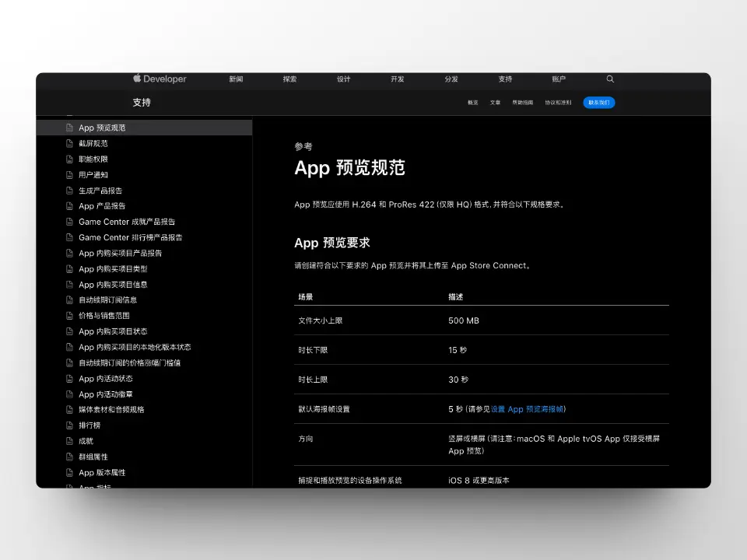Switch to the 文章 tab in the subnav
747x560 pixels.
pyautogui.click(x=495, y=103)
